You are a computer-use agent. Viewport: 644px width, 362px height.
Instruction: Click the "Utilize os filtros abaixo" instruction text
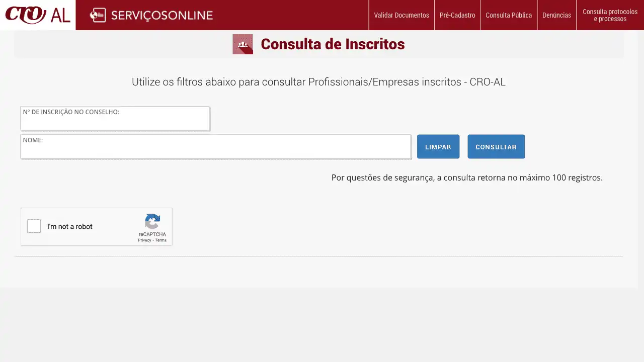(318, 82)
